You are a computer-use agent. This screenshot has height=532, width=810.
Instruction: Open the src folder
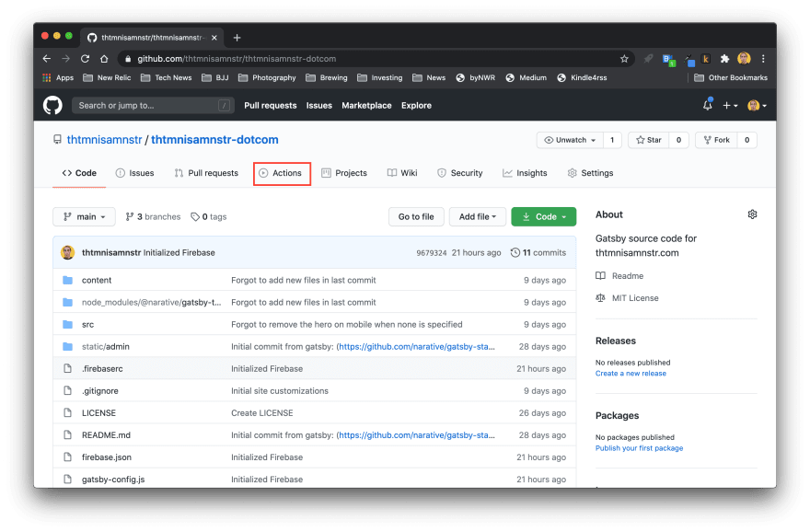(87, 324)
